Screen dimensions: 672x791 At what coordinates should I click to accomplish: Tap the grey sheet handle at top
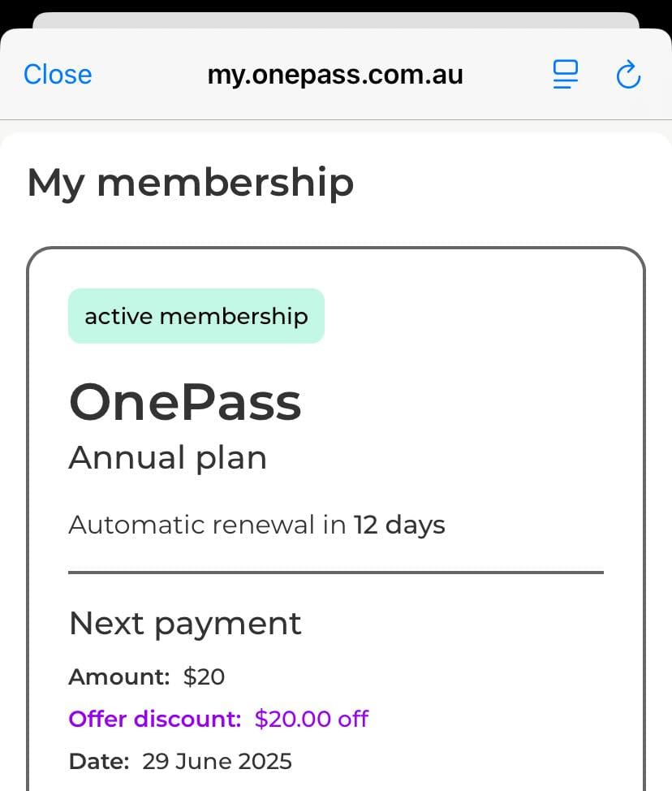[336, 20]
